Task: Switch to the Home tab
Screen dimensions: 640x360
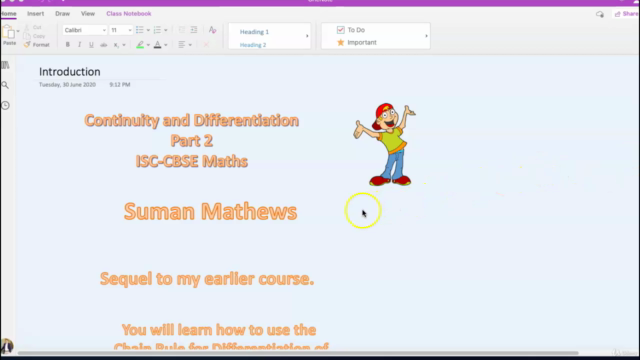Action: coord(8,13)
